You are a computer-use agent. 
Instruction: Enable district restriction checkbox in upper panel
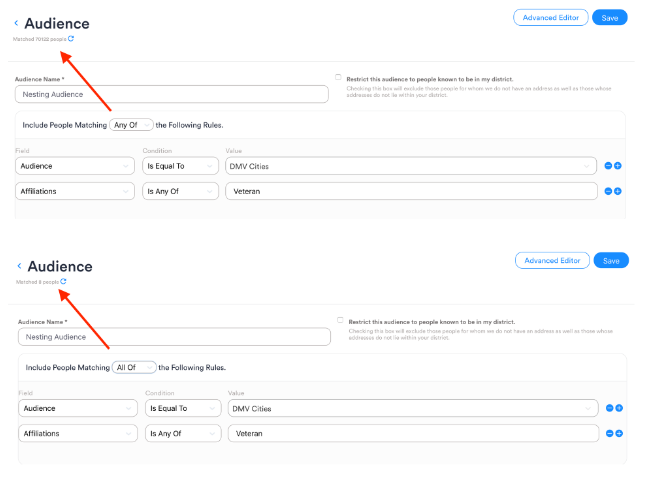pos(339,77)
